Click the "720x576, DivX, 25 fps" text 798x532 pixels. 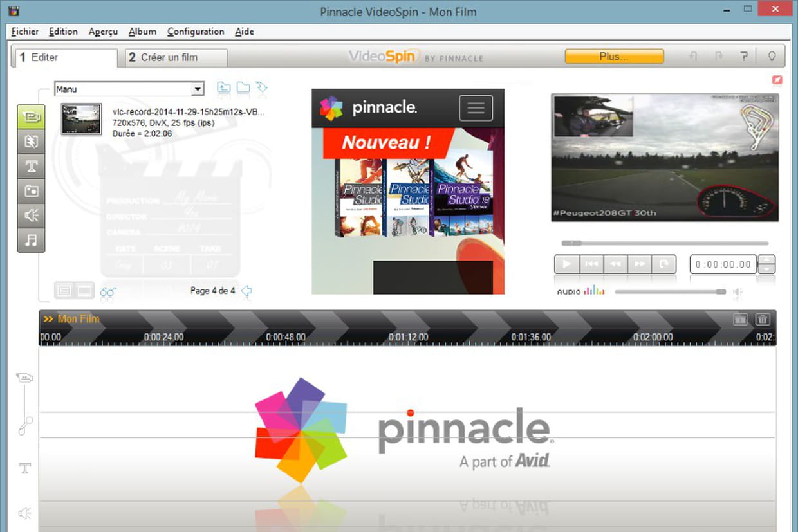163,122
